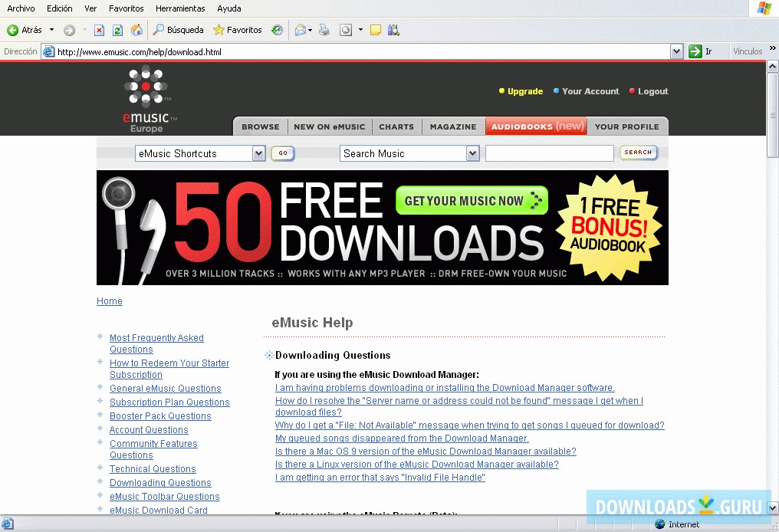Switch to the CHARTS tab
The image size is (779, 532).
coord(396,126)
